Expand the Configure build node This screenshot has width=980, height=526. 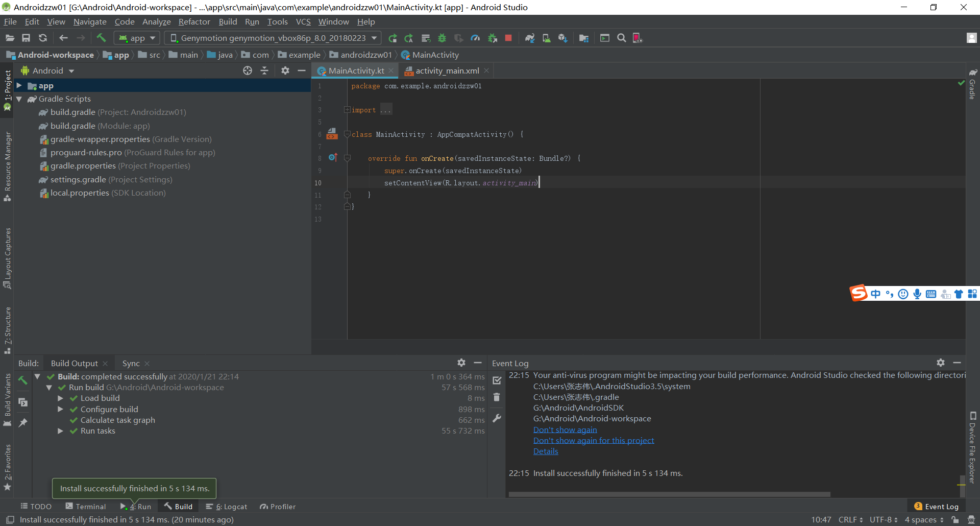(x=61, y=410)
